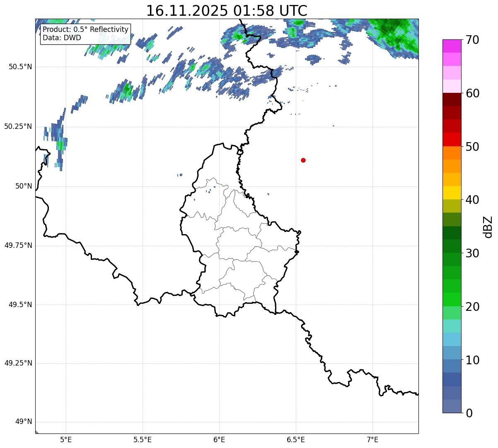Click the bright red swatch just above 50 dBZ
Viewport: 498px width, 448px height.
point(452,139)
